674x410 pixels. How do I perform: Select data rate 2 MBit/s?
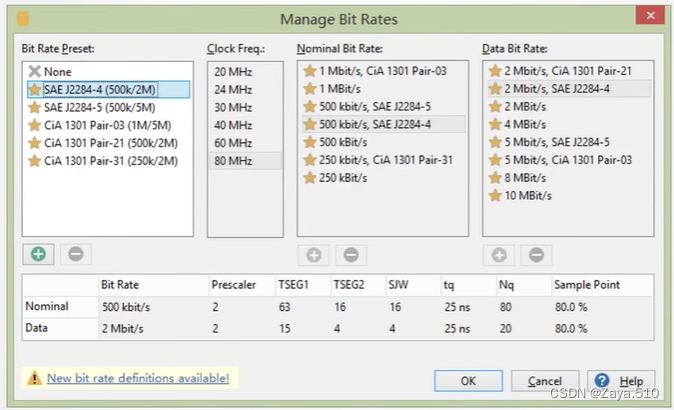click(x=568, y=106)
